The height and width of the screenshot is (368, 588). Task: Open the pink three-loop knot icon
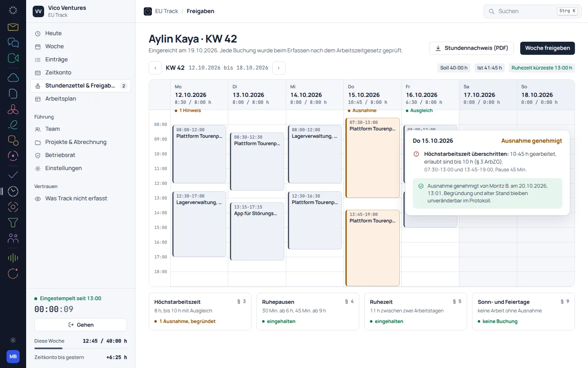click(x=13, y=109)
